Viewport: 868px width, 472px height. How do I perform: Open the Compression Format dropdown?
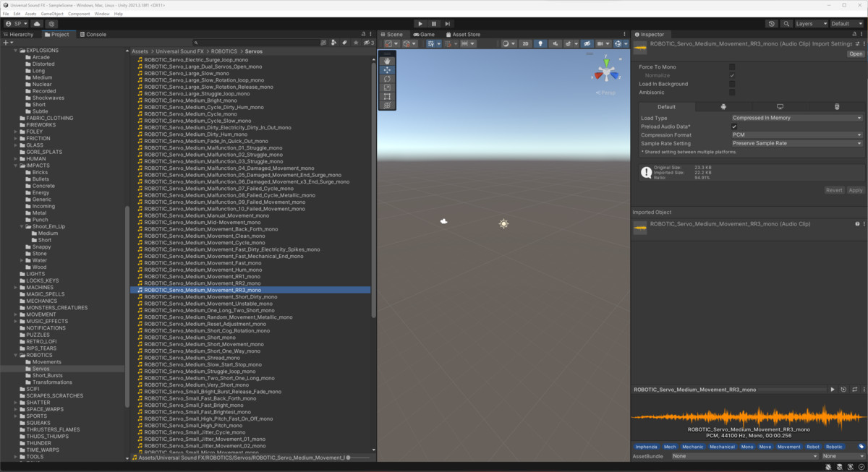tap(797, 135)
